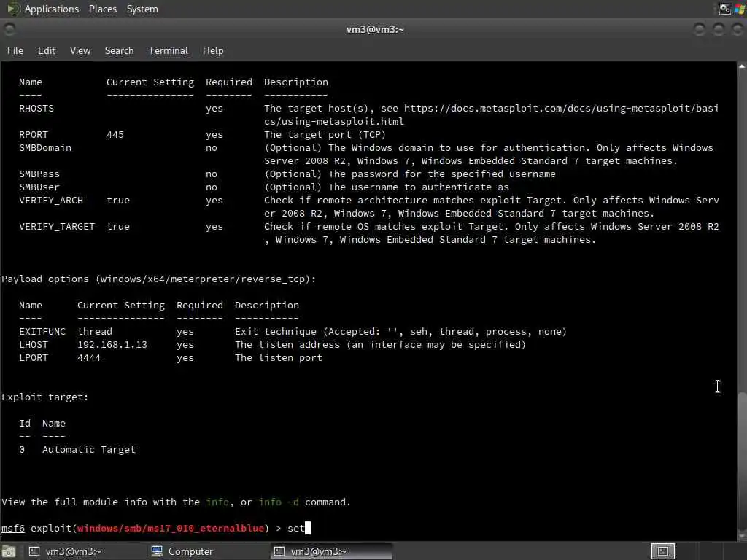Click the SMBUser option name
This screenshot has width=747, height=560.
pos(39,187)
